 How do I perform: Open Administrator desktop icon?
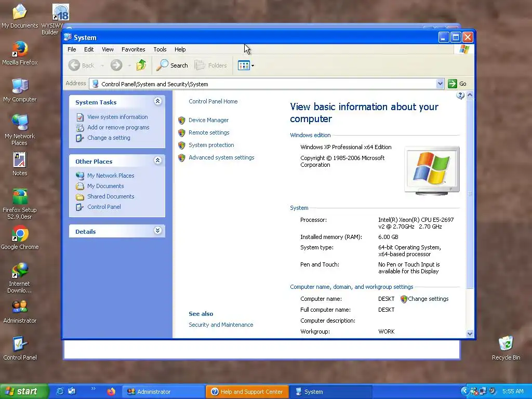[20, 312]
